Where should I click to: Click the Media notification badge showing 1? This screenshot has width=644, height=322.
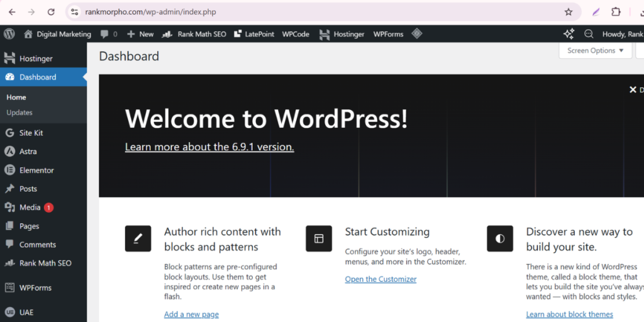[48, 208]
